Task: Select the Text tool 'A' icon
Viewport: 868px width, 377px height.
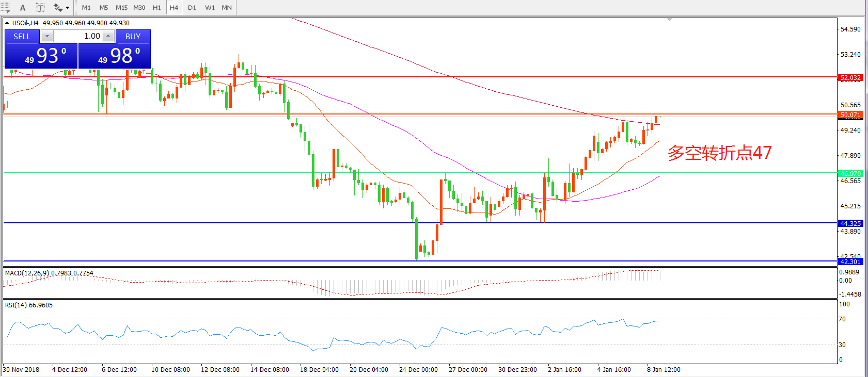Action: coord(23,8)
